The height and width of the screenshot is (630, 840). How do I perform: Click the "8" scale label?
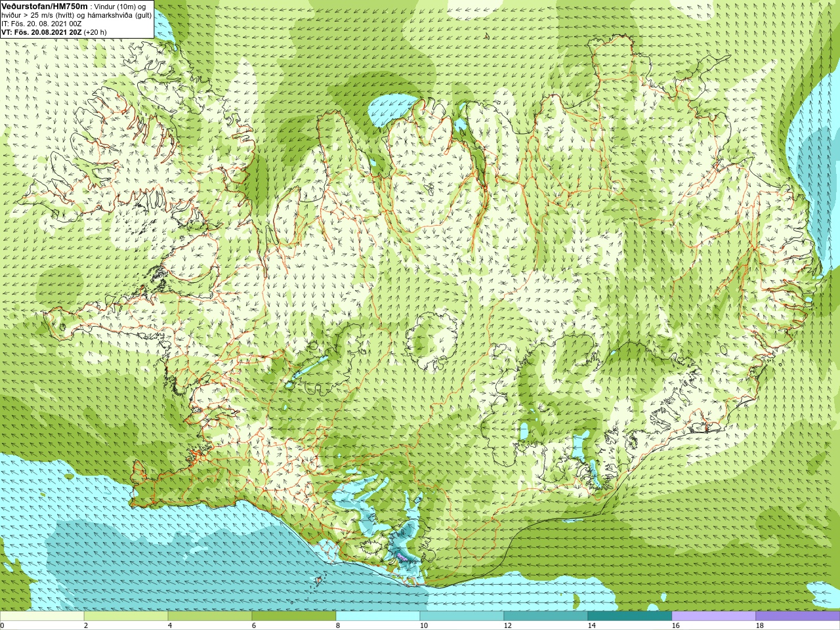[x=338, y=625]
